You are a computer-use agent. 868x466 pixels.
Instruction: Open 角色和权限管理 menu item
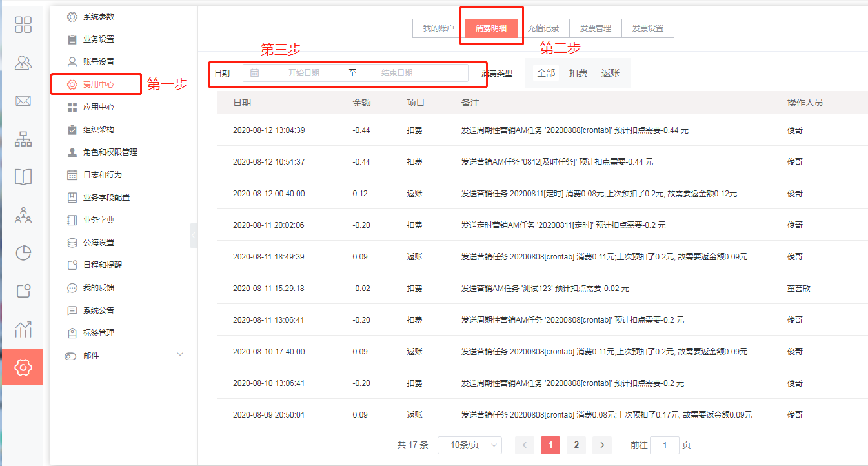coord(110,152)
